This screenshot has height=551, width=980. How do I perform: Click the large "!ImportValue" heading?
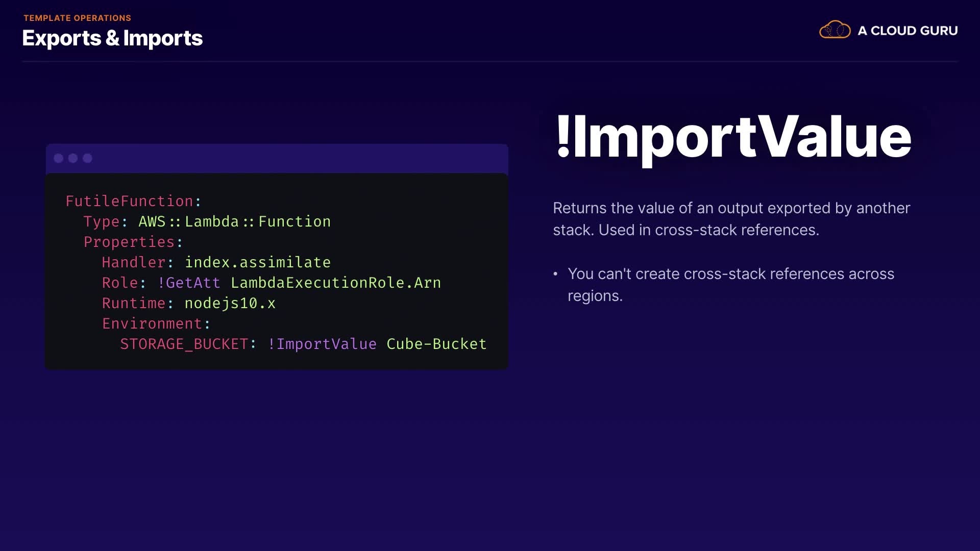[x=733, y=137]
